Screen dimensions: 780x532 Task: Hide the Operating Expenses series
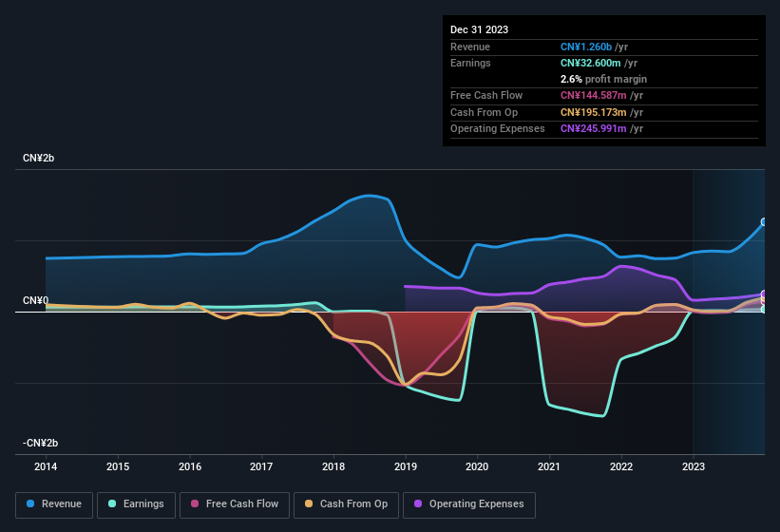(x=469, y=504)
